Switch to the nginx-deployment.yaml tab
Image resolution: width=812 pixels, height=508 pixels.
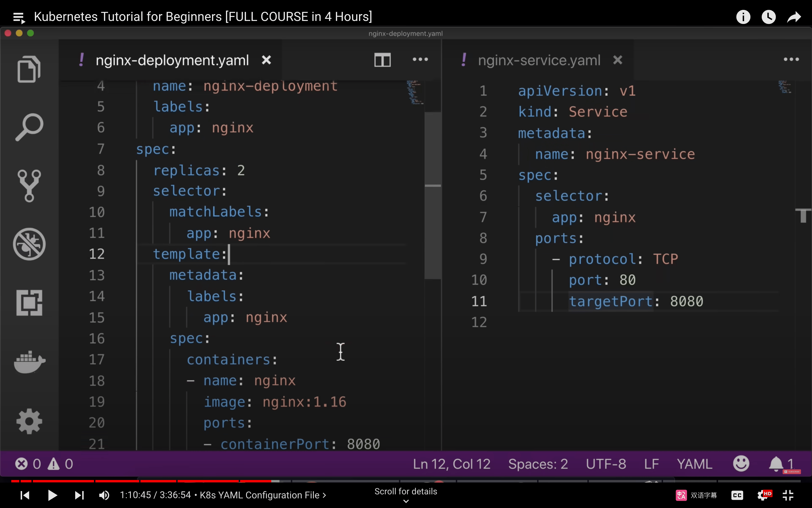pyautogui.click(x=172, y=60)
